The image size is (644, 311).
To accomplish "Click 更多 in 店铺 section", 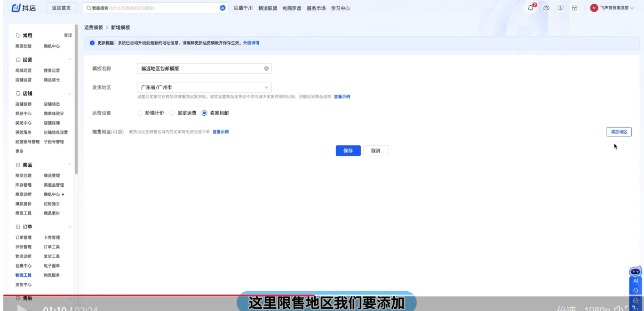I will tap(19, 151).
